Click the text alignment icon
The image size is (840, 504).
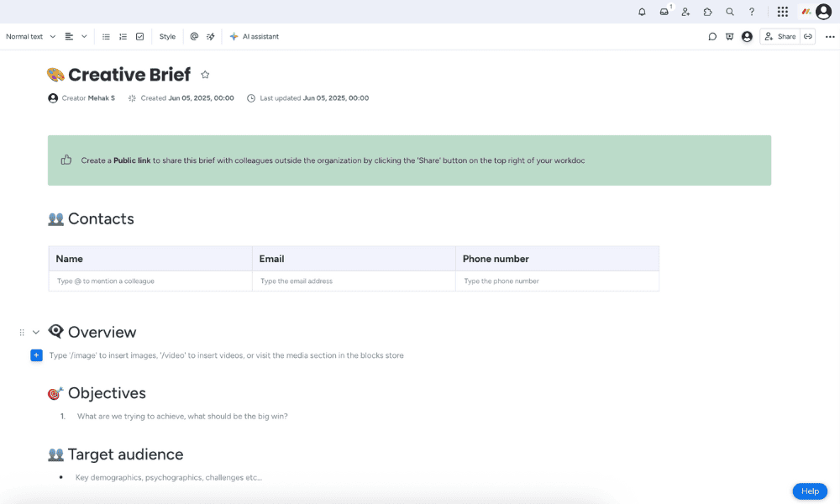click(x=69, y=36)
